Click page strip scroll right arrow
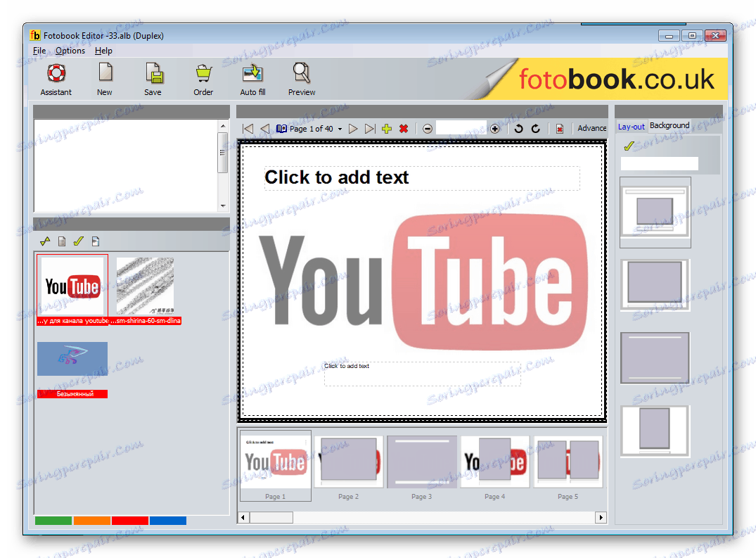This screenshot has width=756, height=558. pyautogui.click(x=601, y=517)
